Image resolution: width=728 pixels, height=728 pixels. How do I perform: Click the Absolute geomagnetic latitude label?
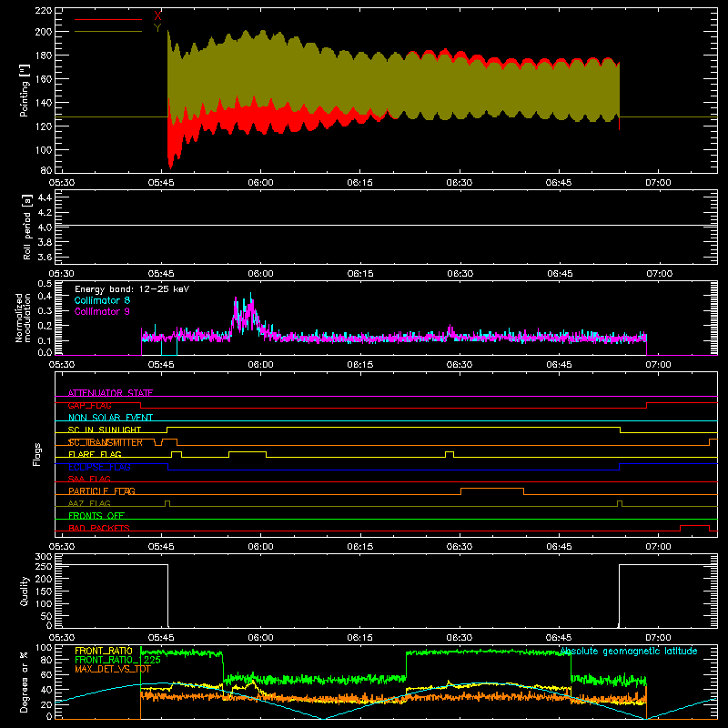pyautogui.click(x=629, y=651)
